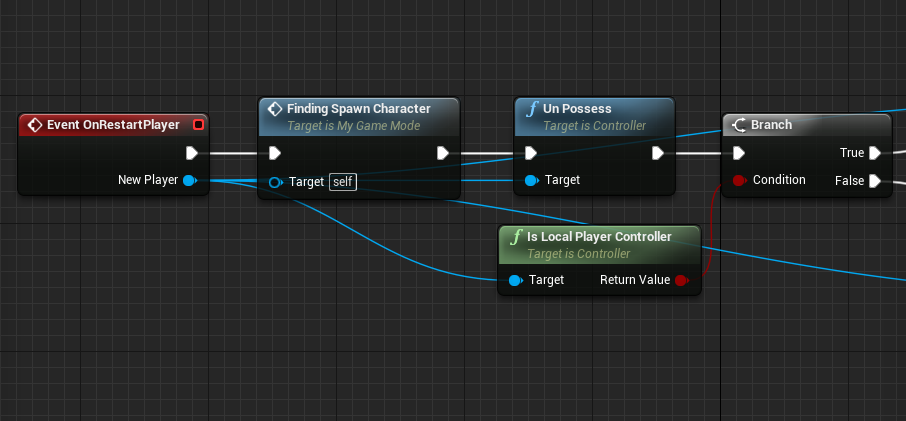906x421 pixels.
Task: Click the Return Value label
Action: click(635, 280)
